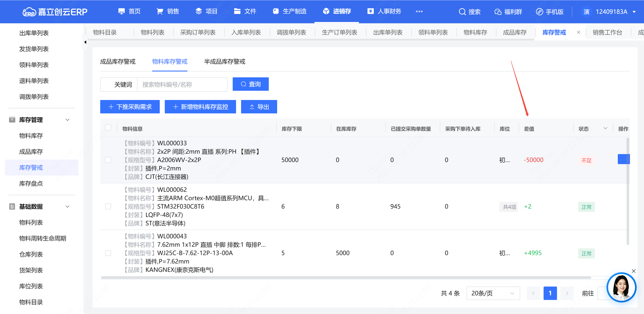Image resolution: width=644 pixels, height=314 pixels.
Task: Click the keyword search input field
Action: click(x=182, y=84)
